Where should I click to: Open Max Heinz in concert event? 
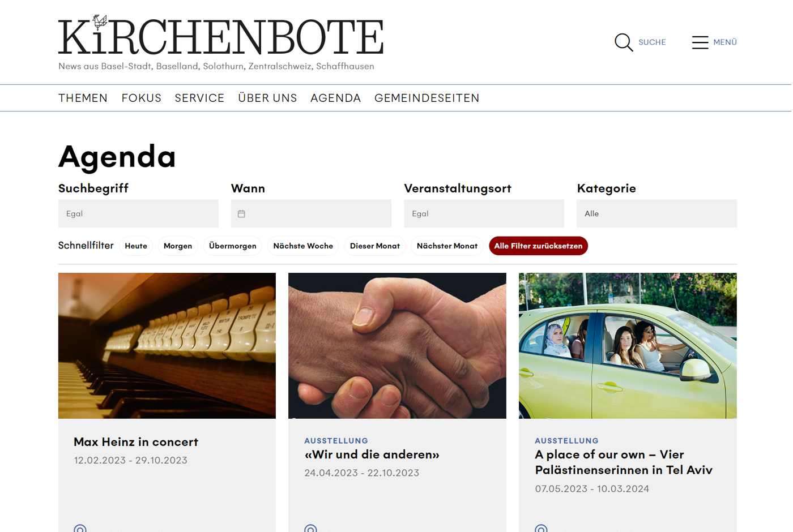[136, 442]
